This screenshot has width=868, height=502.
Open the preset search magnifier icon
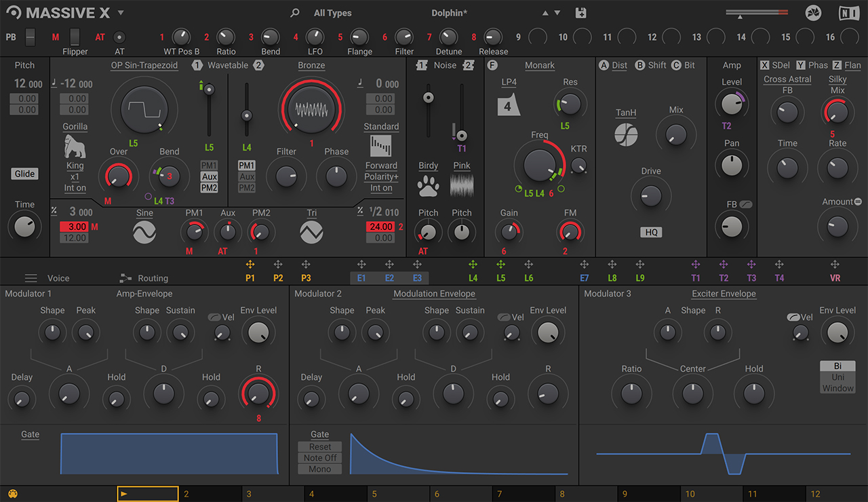[294, 13]
